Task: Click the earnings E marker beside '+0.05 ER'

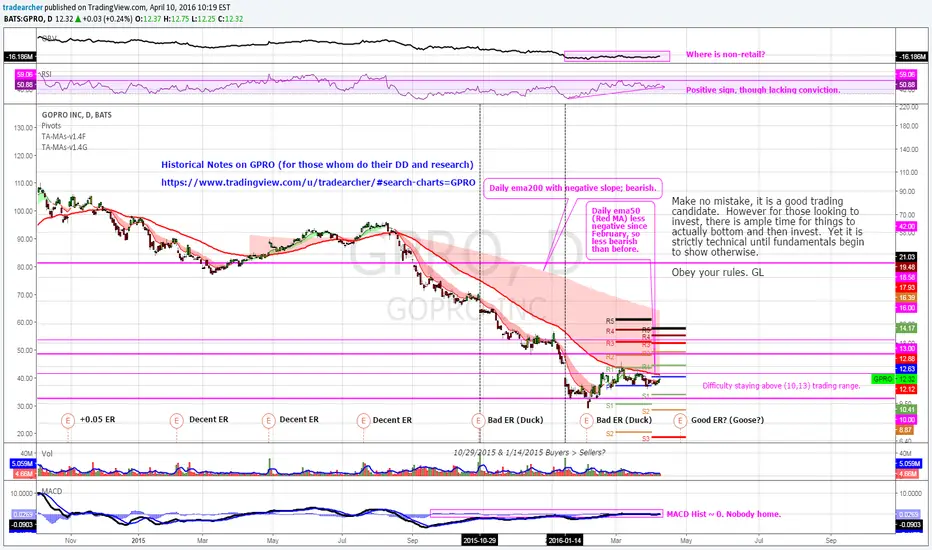Action: [x=68, y=420]
